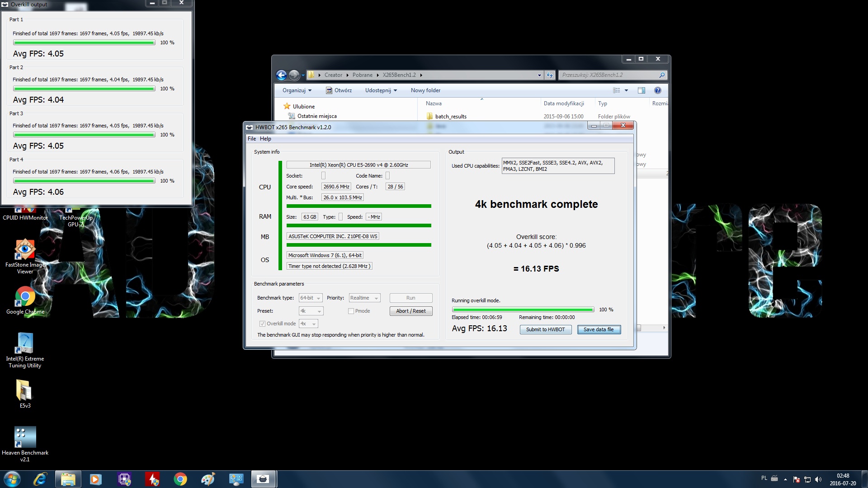Launch Google Chrome from the taskbar
Viewport: 868px width, 488px height.
(x=180, y=479)
